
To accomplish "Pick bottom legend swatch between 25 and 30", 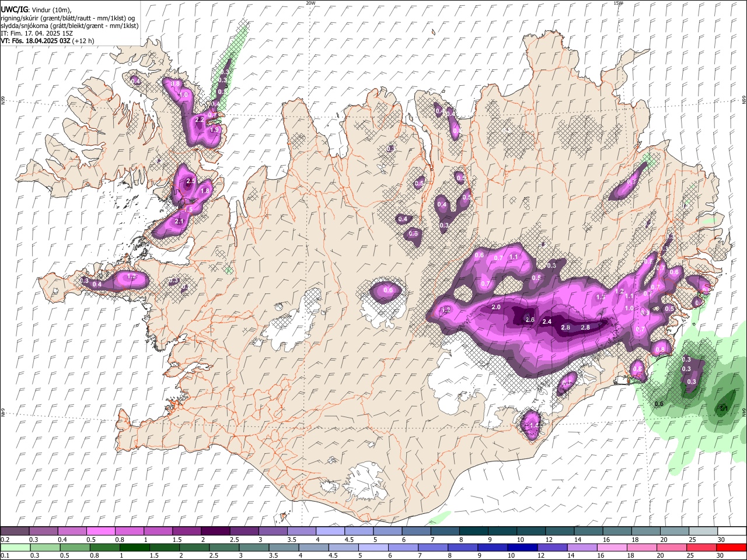I will [701, 547].
